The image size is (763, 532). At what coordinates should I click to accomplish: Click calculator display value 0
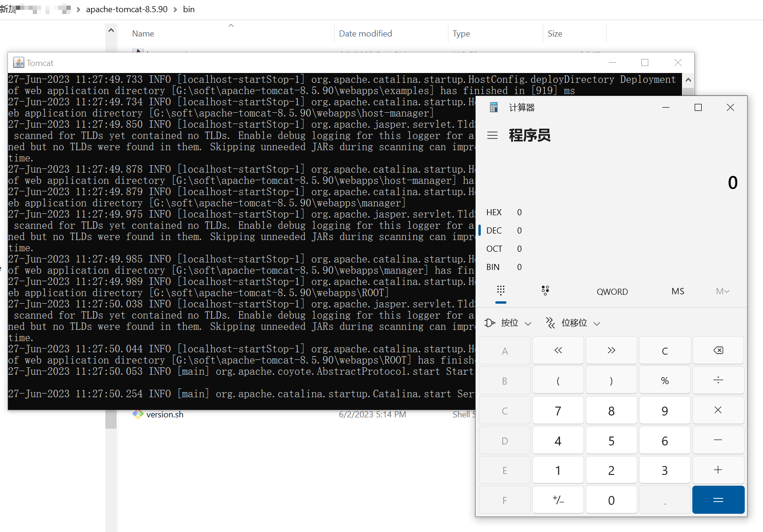click(x=733, y=182)
